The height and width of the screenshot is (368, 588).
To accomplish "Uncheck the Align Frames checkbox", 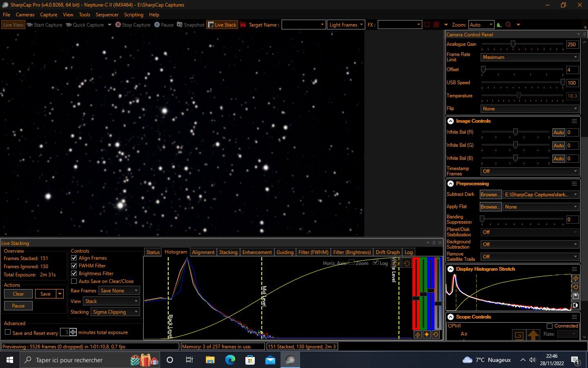I will [74, 258].
